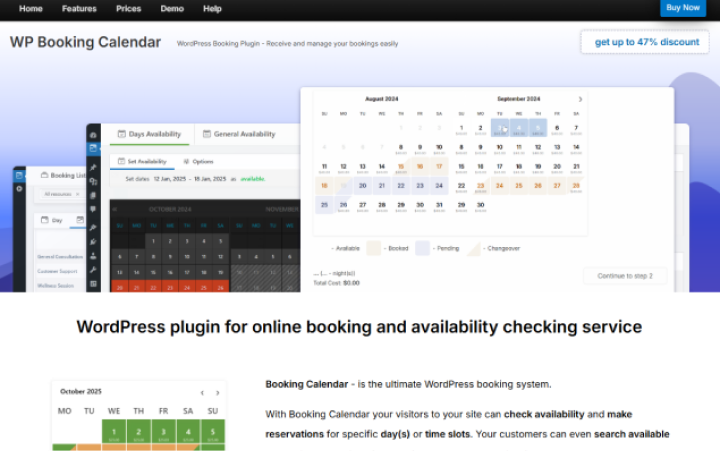Click the calendar icon next to Day
This screenshot has height=451, width=720.
point(45,220)
